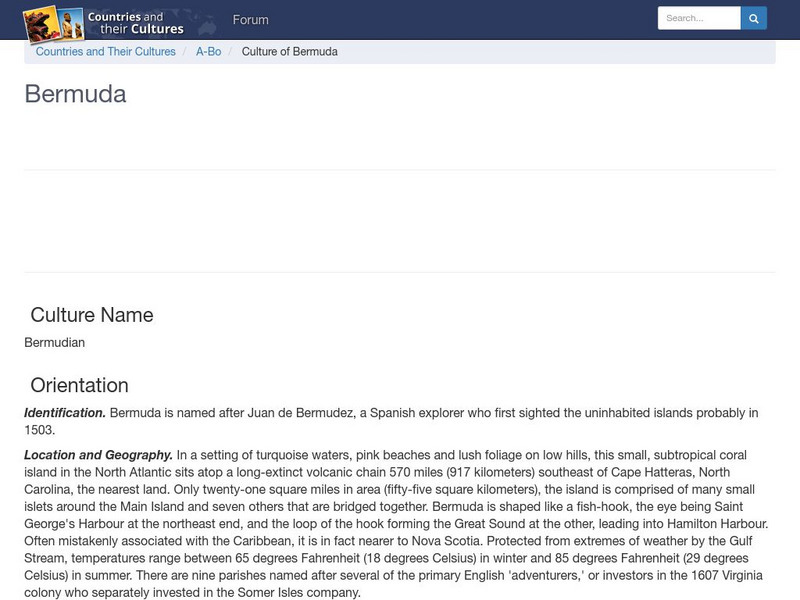
Task: Go to the A-Bo breadcrumb link
Action: (x=209, y=52)
